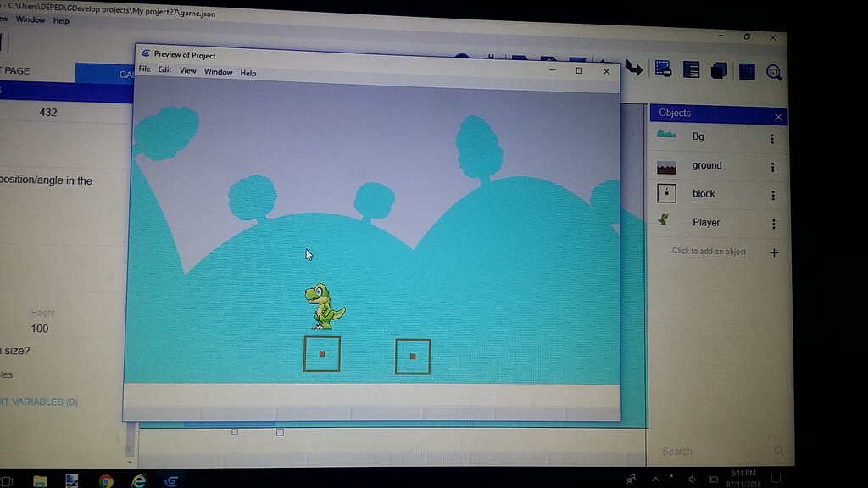
Task: Select the ground object thumbnail icon
Action: (x=665, y=165)
